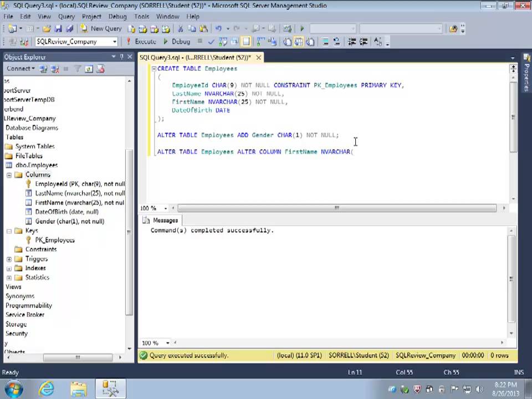The height and width of the screenshot is (399, 532).
Task: Open Internet Explorer from the taskbar
Action: 46,389
